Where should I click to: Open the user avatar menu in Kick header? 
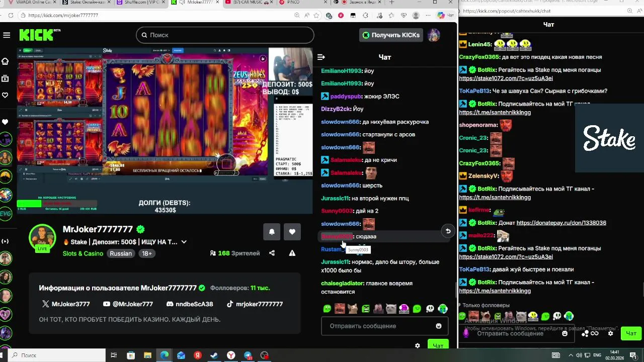pyautogui.click(x=434, y=35)
